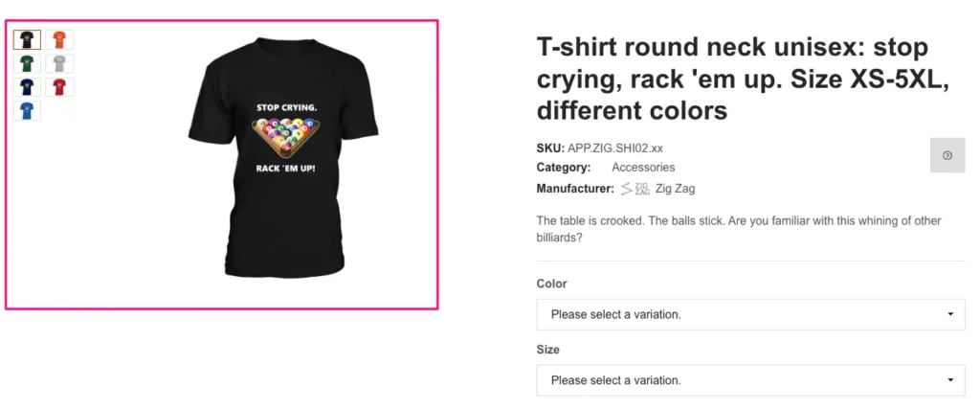Open the Size variation dropdown

click(750, 380)
